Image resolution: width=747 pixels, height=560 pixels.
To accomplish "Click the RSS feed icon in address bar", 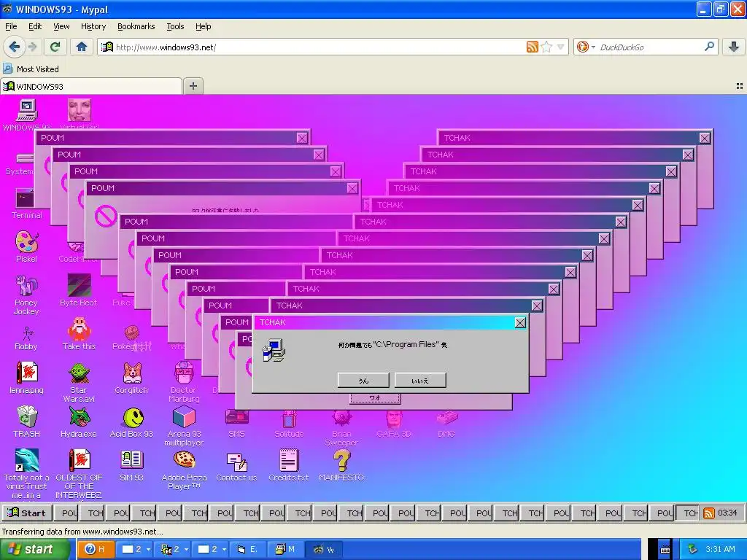I will coord(532,47).
